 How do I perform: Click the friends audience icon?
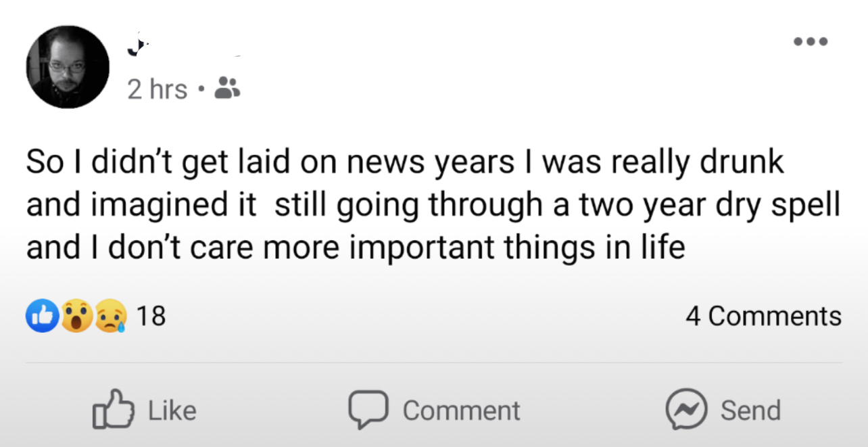point(227,88)
